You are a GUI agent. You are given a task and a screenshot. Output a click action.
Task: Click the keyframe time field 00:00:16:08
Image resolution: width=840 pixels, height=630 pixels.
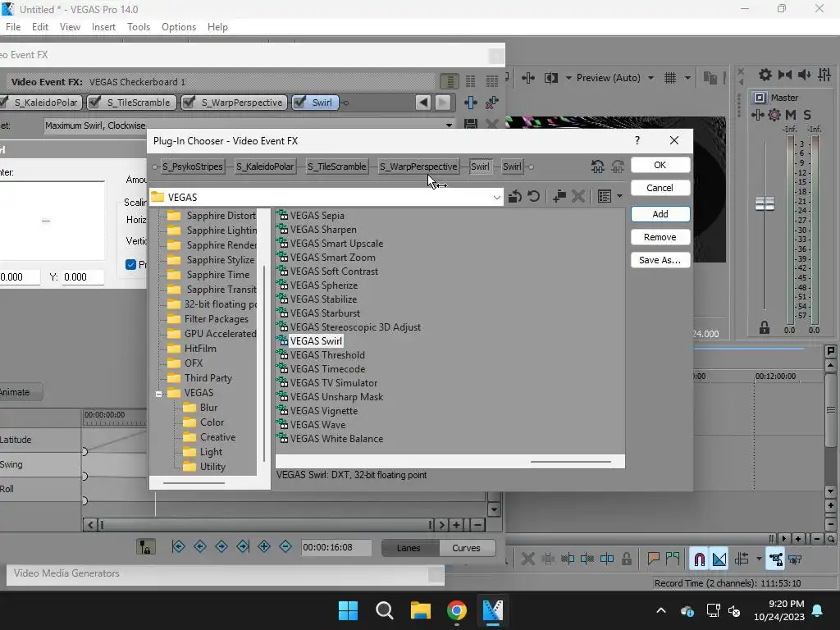coord(336,547)
